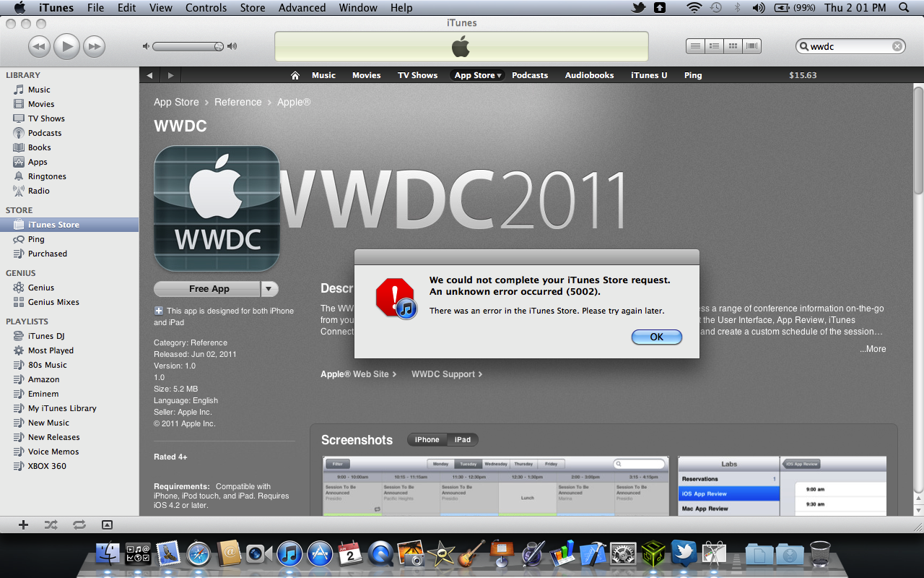This screenshot has height=578, width=924.
Task: Toggle the repeat icon at bottom left
Action: 79,525
